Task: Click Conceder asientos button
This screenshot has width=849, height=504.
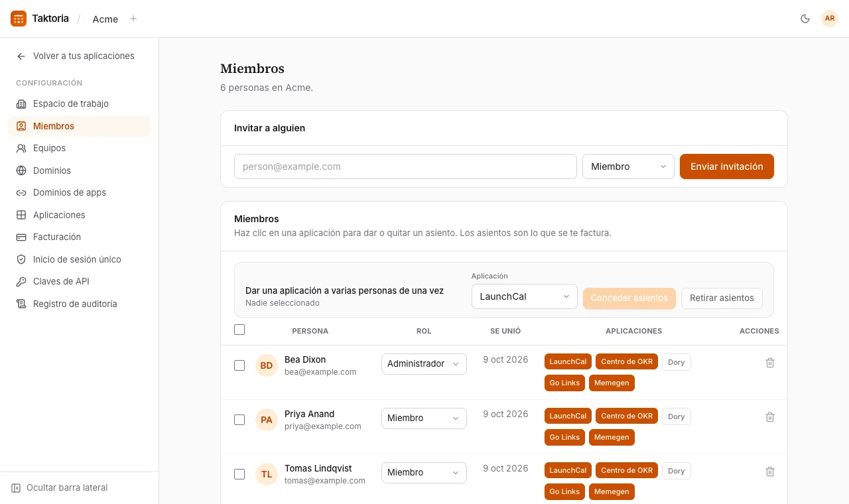Action: tap(629, 298)
